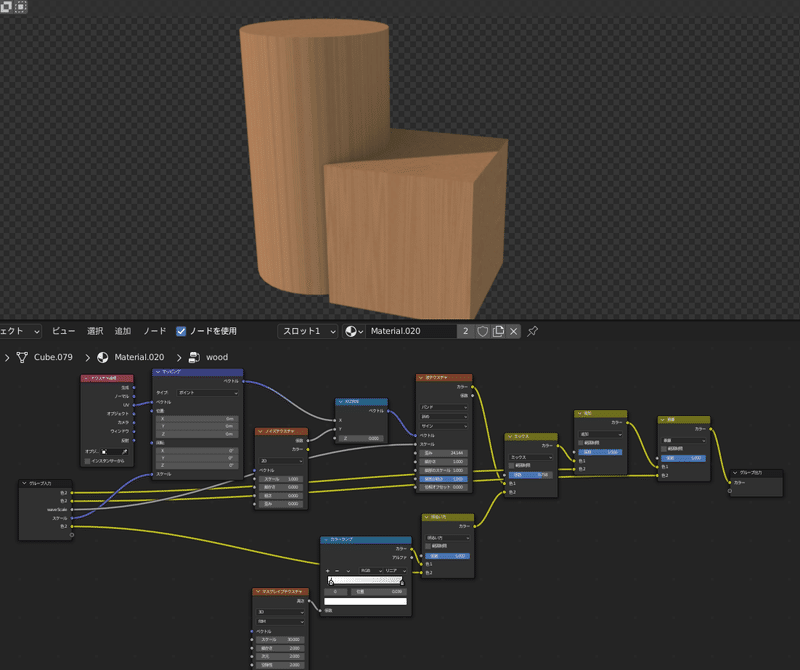Open the スロット1 slot dropdown
Viewport: 800px width, 670px height.
308,331
